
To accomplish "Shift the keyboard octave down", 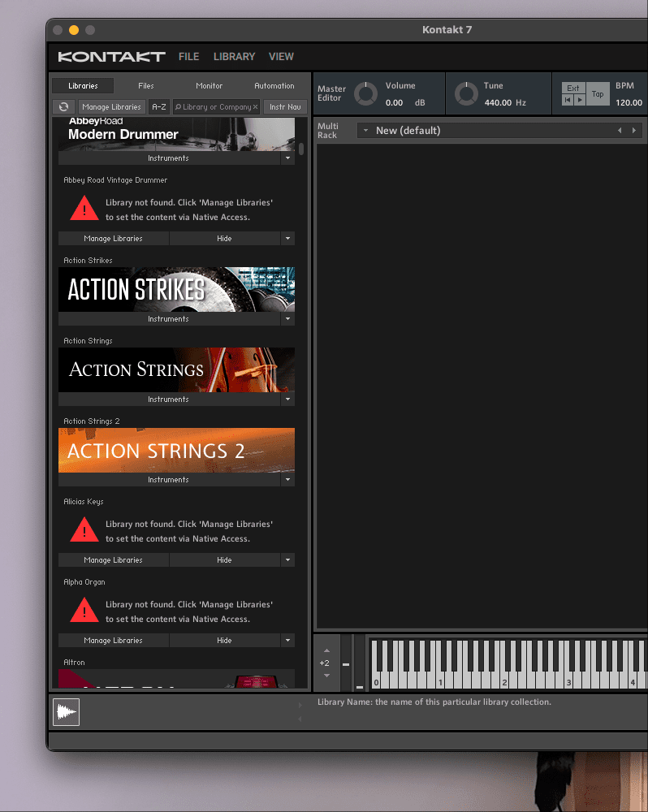I will [x=326, y=676].
